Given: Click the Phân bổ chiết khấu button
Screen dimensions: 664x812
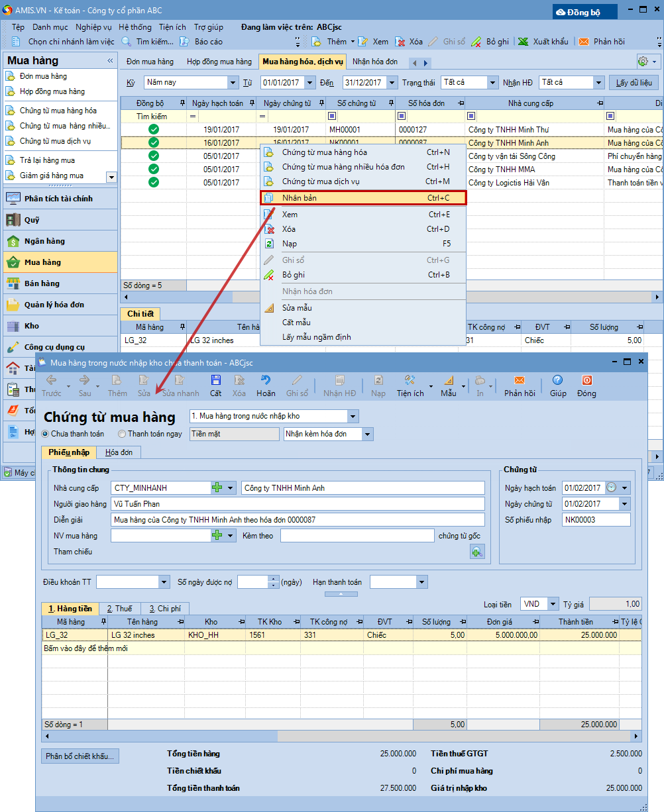Looking at the screenshot, I should (80, 756).
